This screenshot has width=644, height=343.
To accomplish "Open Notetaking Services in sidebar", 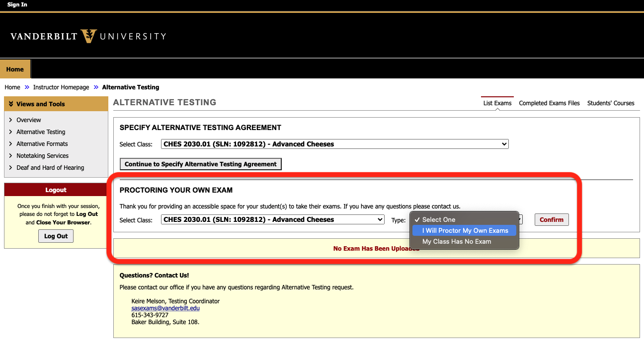I will click(43, 155).
